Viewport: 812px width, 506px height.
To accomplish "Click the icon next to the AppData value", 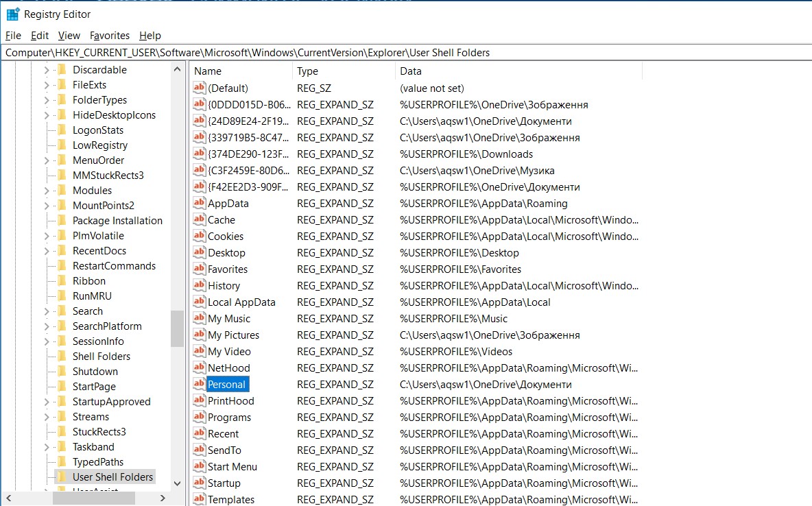I will point(200,203).
